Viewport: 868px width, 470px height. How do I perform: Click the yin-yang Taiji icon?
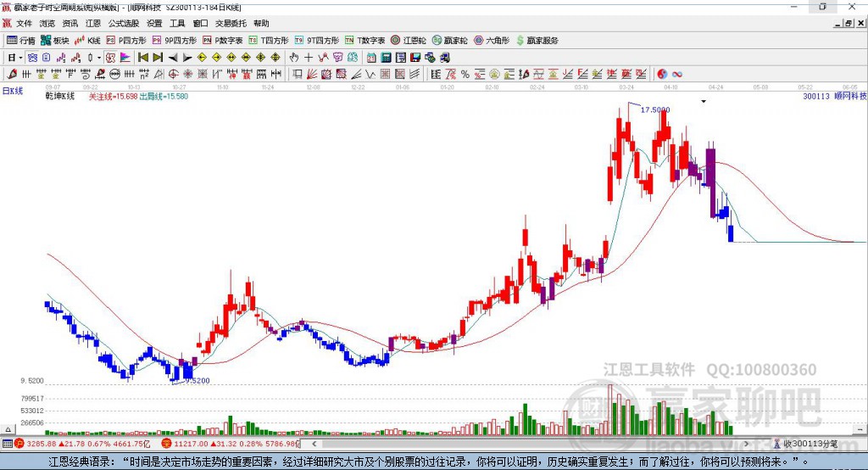point(662,74)
